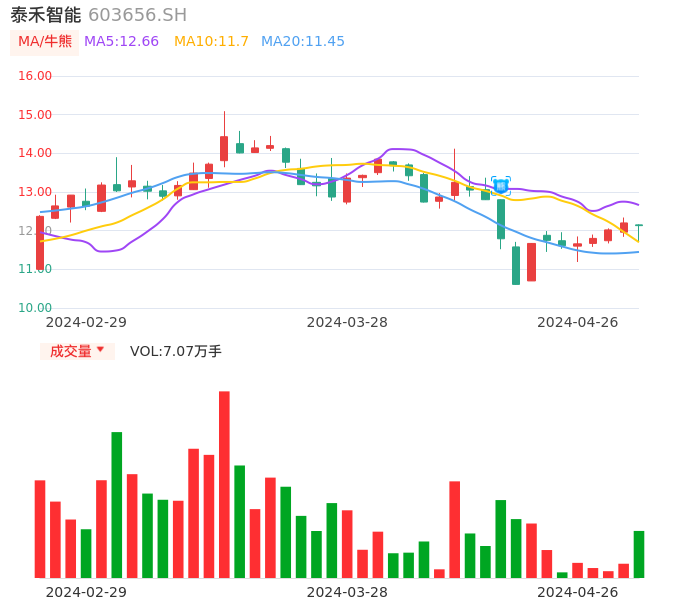The height and width of the screenshot is (606, 686).
Task: Click the large green candle dropping below 11.00
Action: [x=516, y=265]
